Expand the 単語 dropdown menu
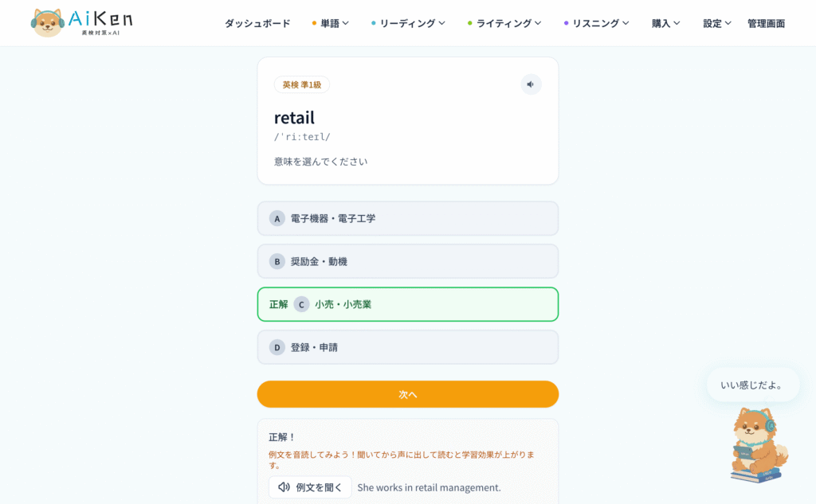816x504 pixels. pyautogui.click(x=331, y=23)
